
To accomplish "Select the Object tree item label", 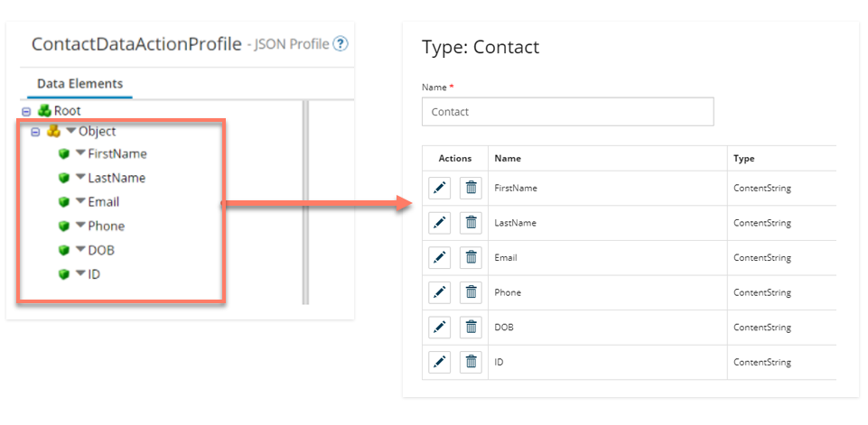I will point(97,131).
